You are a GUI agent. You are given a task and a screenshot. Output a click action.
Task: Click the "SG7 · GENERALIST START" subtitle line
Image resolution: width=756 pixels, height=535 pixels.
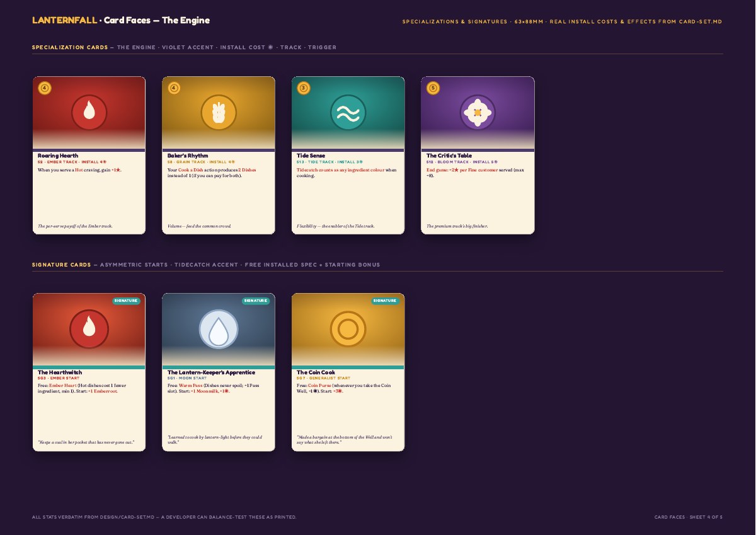pyautogui.click(x=324, y=378)
